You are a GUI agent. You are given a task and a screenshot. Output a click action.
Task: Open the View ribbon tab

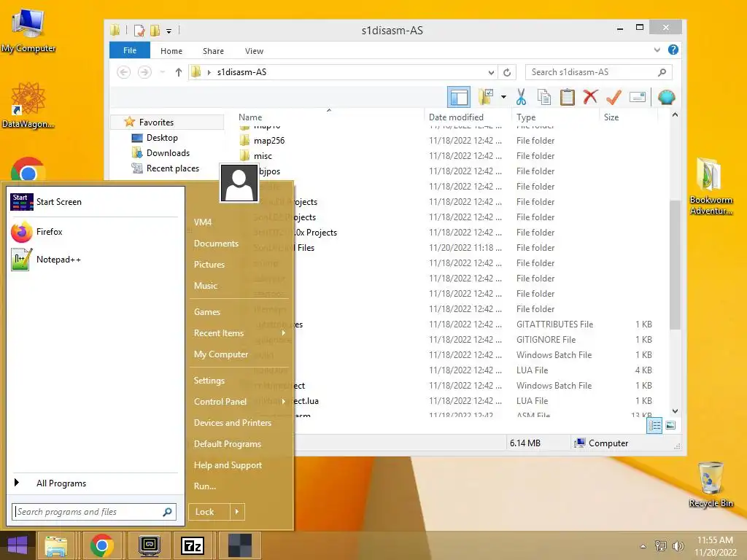tap(254, 51)
